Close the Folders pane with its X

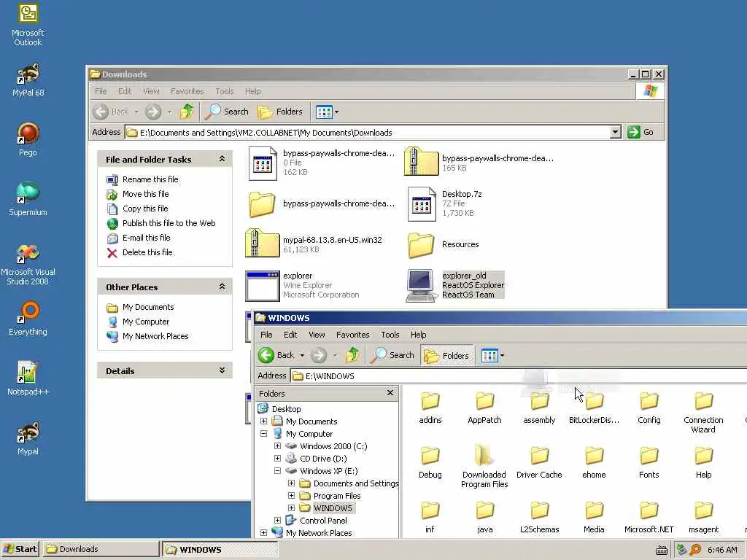(390, 393)
